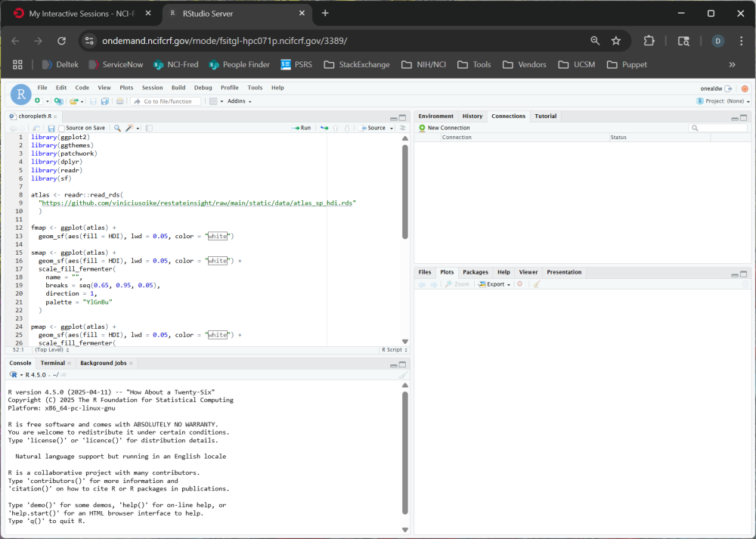Click the editor save disk icon
The image size is (756, 539).
point(51,129)
